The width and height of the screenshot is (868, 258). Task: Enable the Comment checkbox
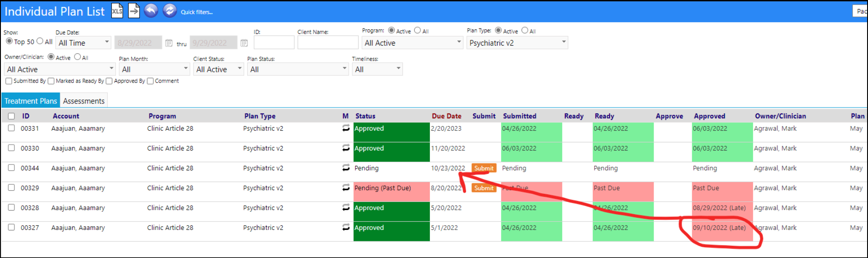click(151, 81)
